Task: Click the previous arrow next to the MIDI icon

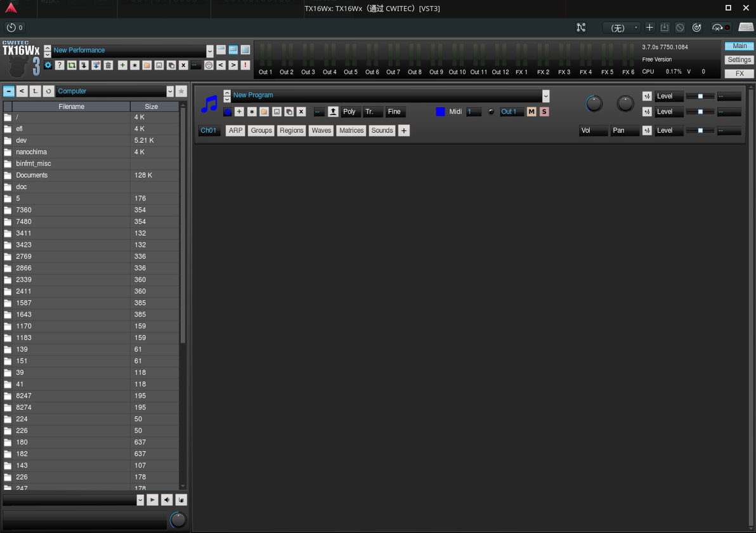Action: point(221,65)
